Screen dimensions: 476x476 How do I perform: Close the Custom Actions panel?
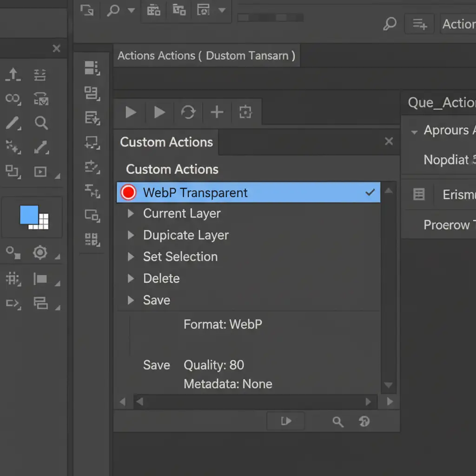click(x=389, y=141)
